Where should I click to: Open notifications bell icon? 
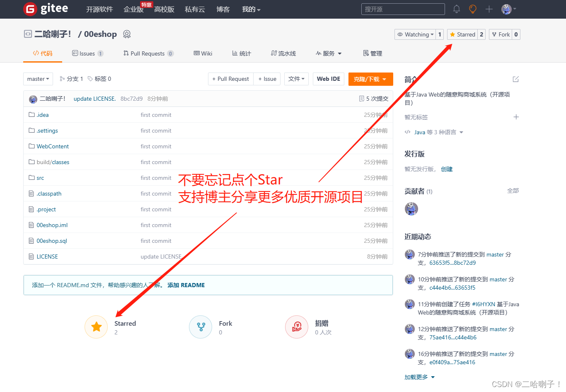point(457,9)
